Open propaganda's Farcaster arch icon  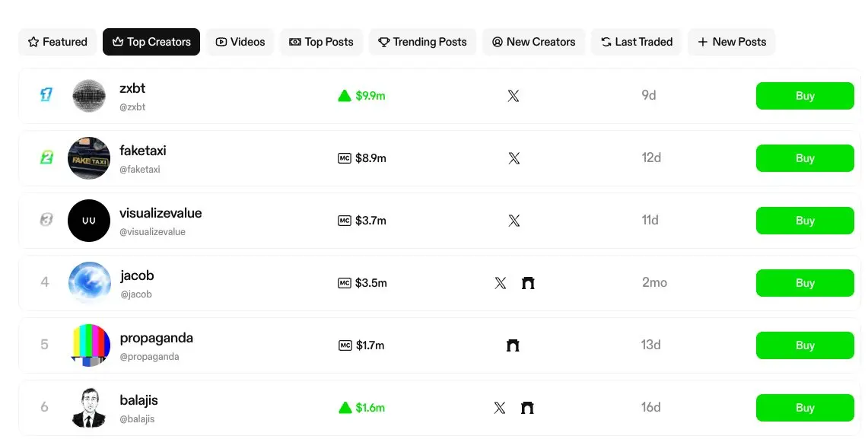click(513, 345)
